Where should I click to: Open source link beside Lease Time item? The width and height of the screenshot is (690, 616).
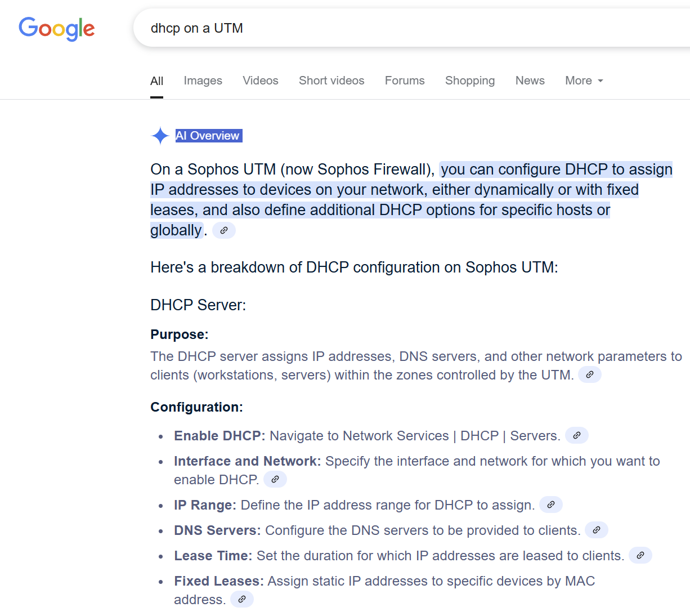(x=640, y=556)
